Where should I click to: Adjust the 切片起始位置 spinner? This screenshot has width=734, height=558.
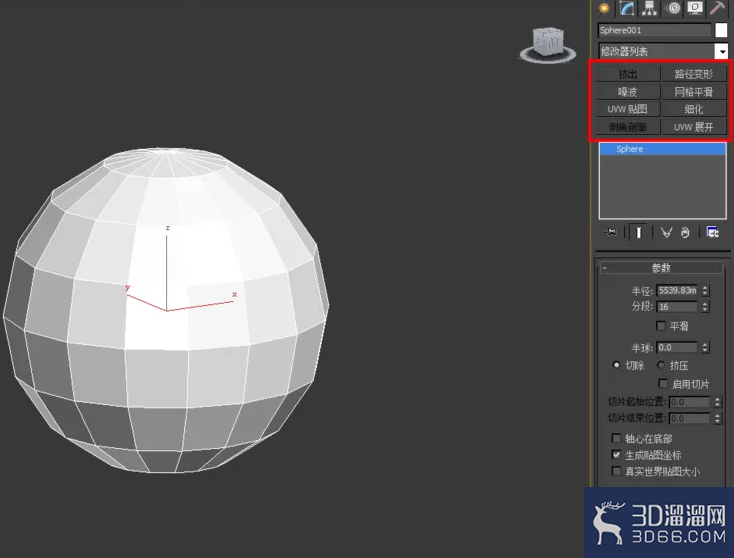click(x=718, y=402)
